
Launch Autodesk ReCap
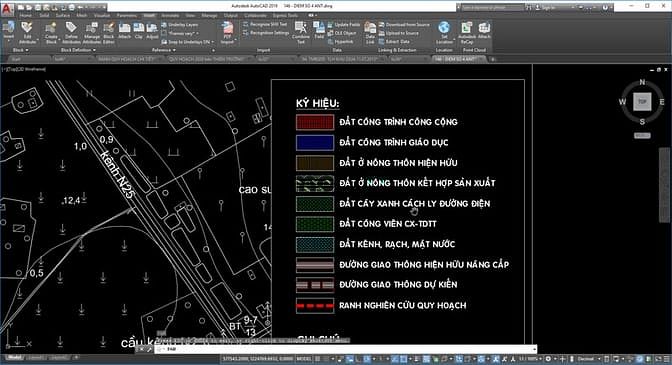(x=467, y=33)
